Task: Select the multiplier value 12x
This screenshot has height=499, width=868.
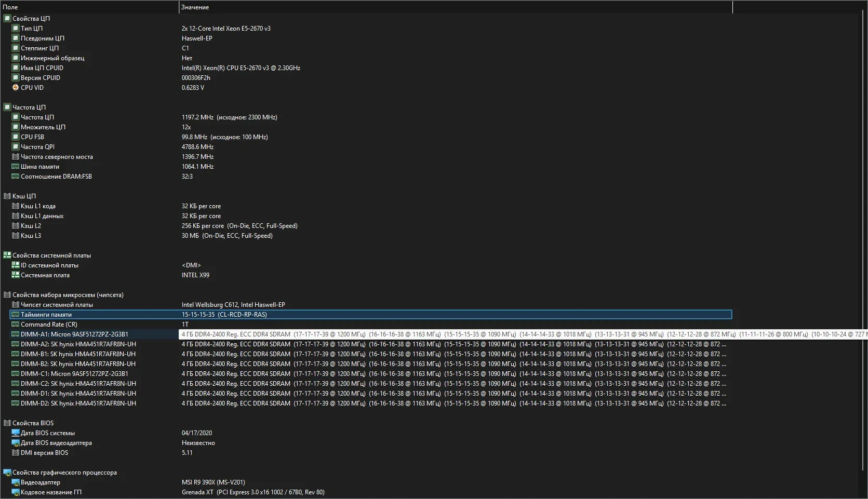Action: (x=186, y=127)
